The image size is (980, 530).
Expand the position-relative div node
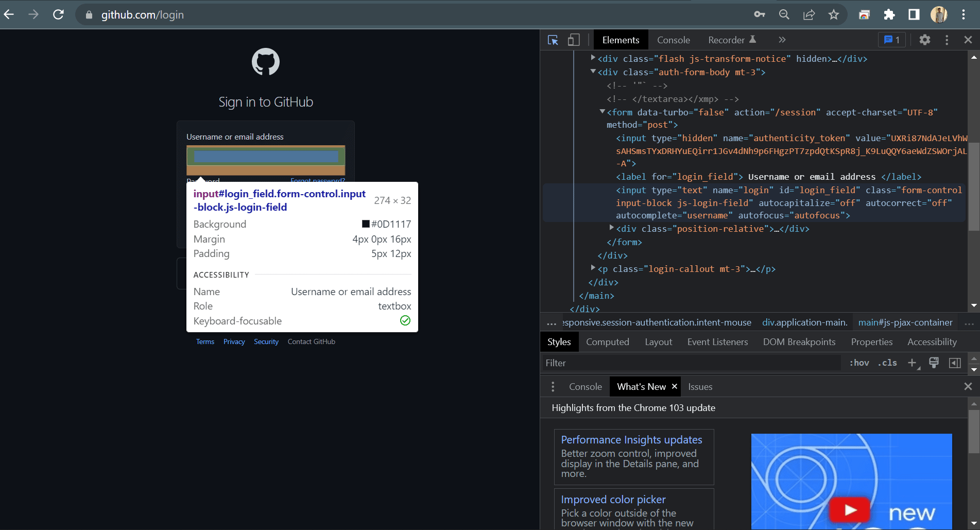pos(611,228)
